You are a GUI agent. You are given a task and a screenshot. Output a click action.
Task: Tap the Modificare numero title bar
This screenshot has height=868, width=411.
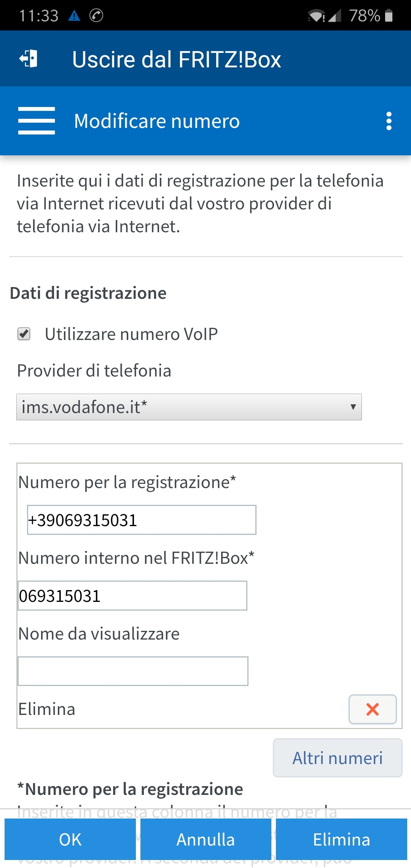[157, 121]
